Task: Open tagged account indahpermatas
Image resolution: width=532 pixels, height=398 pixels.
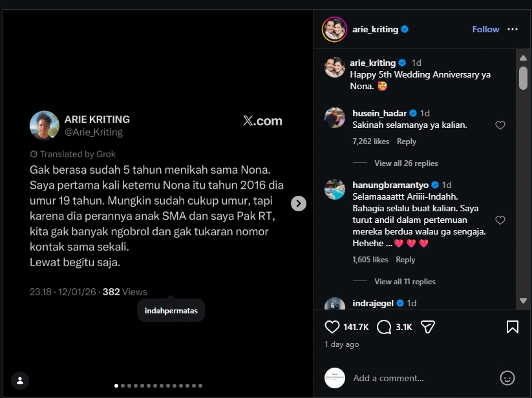Action: coord(171,310)
